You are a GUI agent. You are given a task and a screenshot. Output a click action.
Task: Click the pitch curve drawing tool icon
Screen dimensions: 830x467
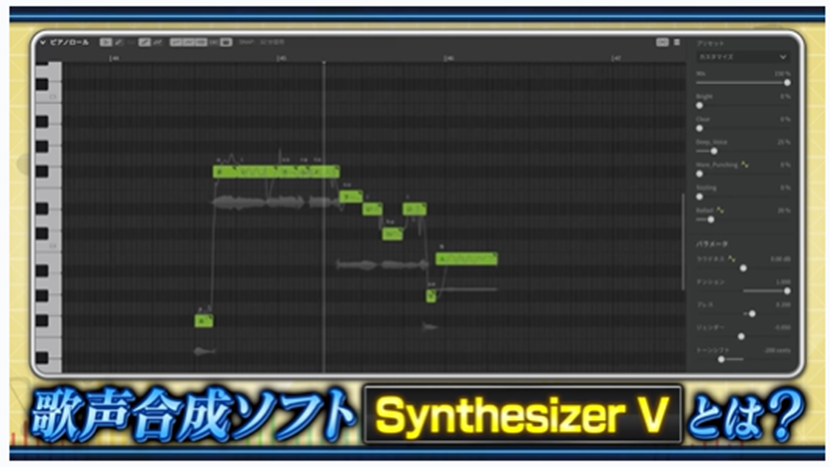pos(158,42)
